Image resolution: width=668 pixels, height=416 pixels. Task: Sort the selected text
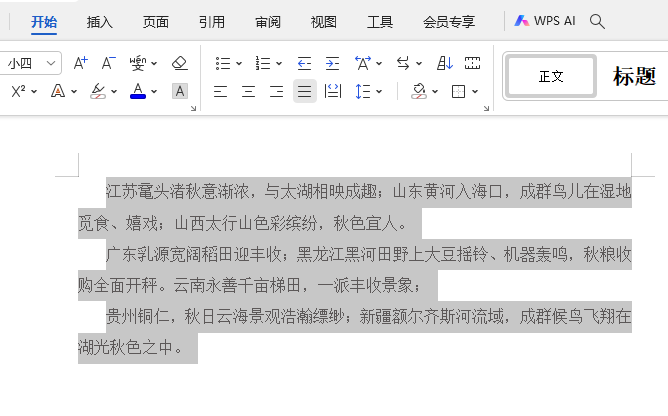pyautogui.click(x=445, y=64)
